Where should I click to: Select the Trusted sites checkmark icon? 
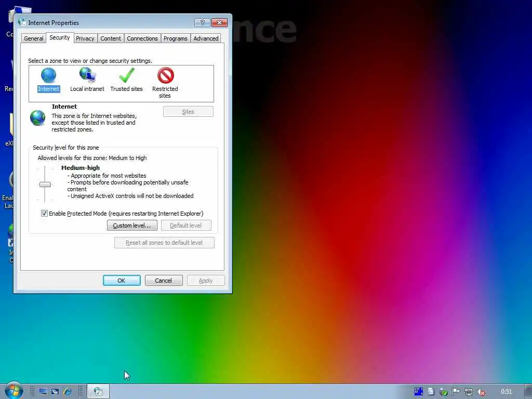pyautogui.click(x=127, y=75)
